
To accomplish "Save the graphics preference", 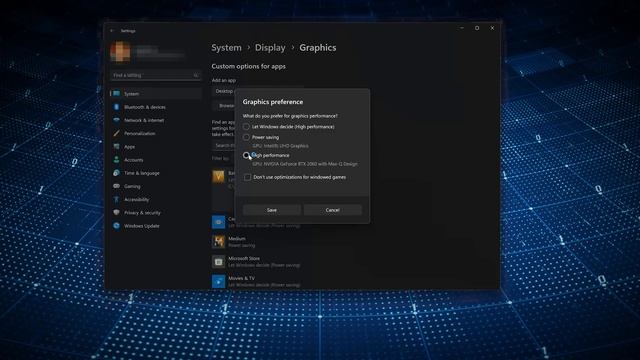I will coord(272,210).
